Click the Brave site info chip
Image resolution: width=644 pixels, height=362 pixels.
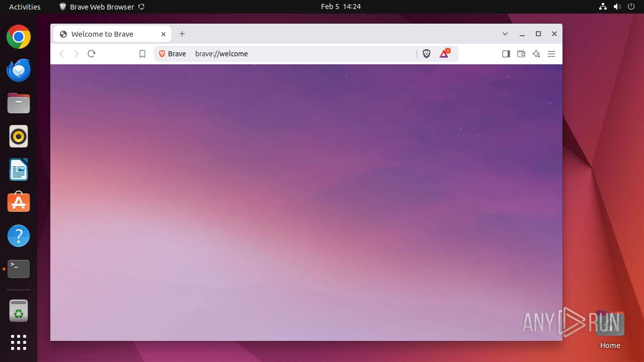click(173, 54)
